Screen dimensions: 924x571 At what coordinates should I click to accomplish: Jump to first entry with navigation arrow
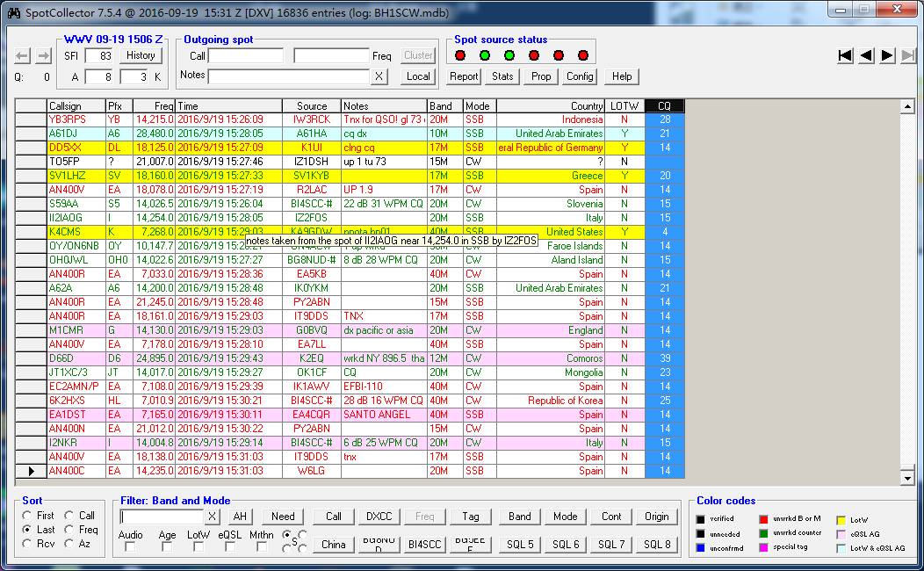(845, 55)
